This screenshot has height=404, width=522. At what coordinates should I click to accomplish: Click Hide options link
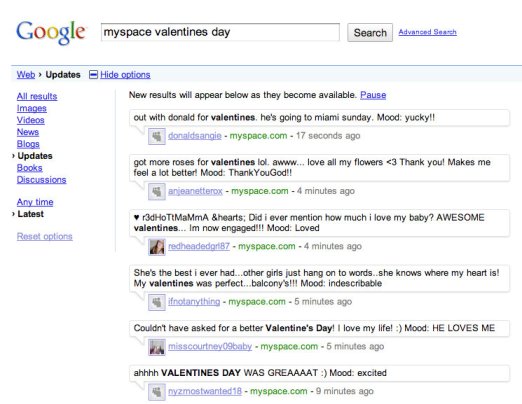125,75
